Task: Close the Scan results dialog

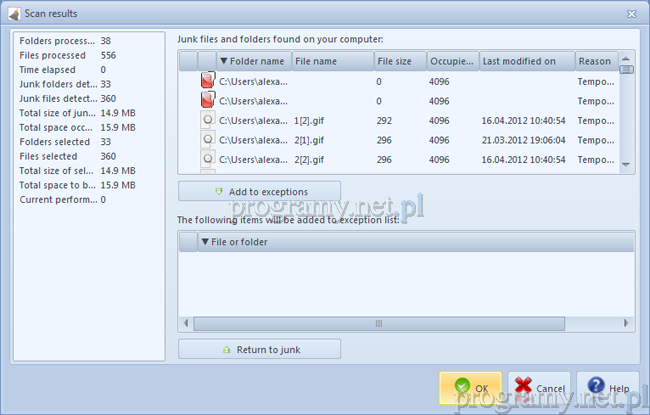Action: [x=632, y=14]
